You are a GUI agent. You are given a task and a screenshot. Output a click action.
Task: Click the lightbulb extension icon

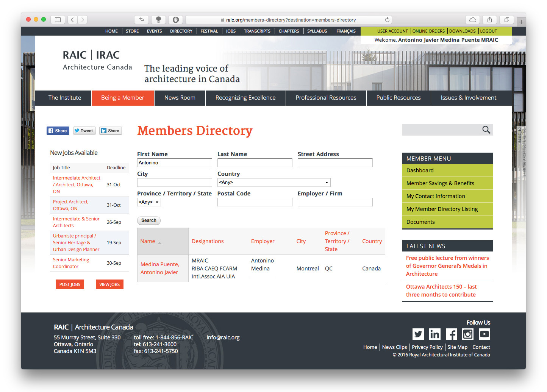point(158,20)
